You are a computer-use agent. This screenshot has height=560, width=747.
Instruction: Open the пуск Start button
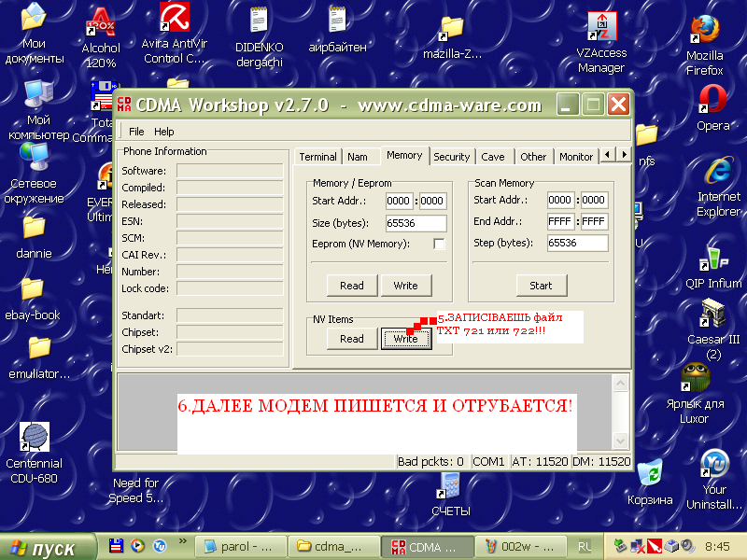pos(48,547)
